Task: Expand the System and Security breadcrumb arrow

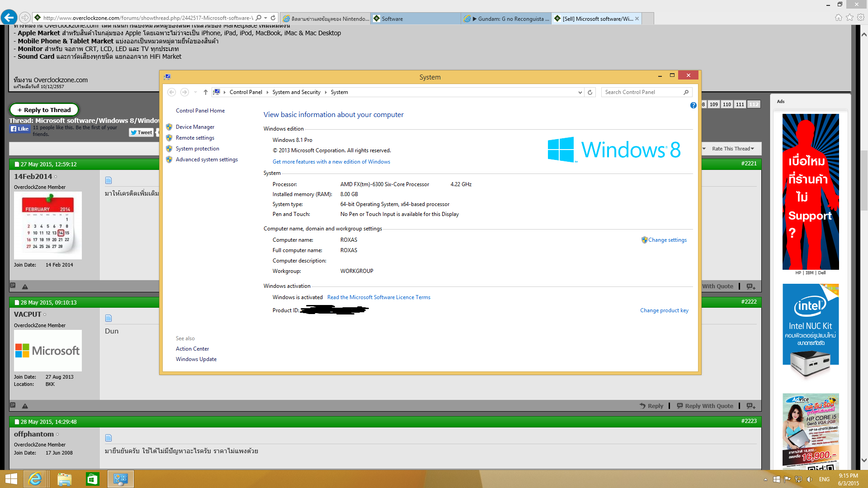Action: pyautogui.click(x=325, y=92)
